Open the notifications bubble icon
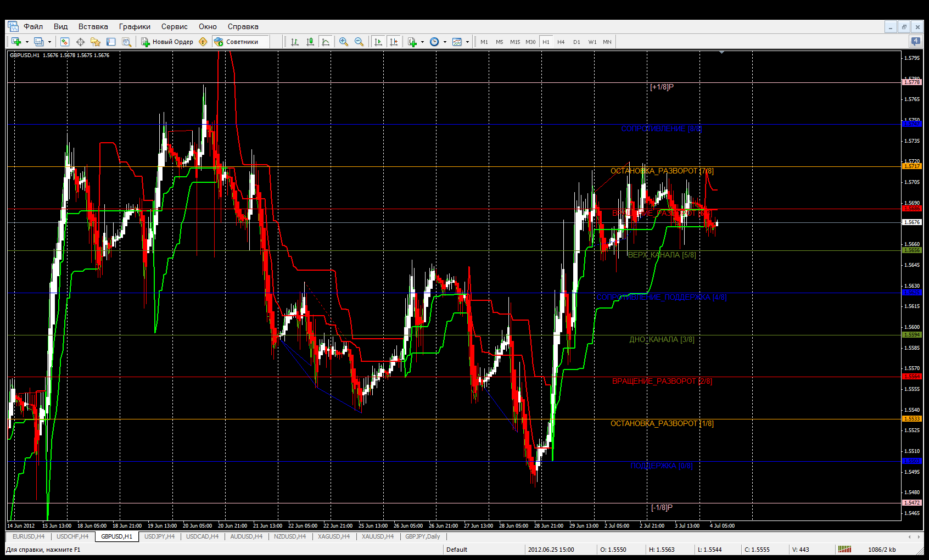 (916, 41)
